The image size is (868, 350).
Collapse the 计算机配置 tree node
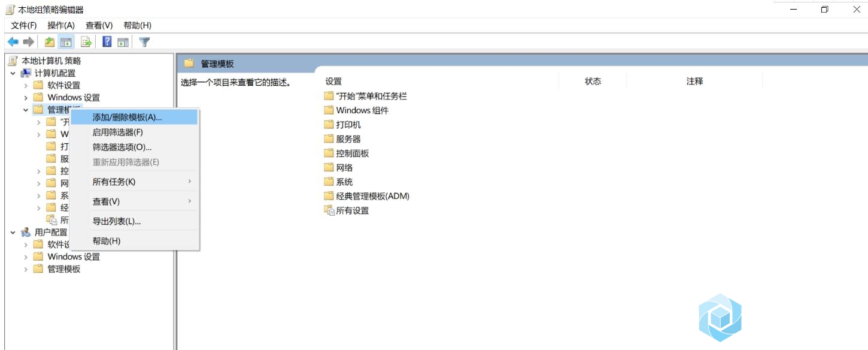13,73
